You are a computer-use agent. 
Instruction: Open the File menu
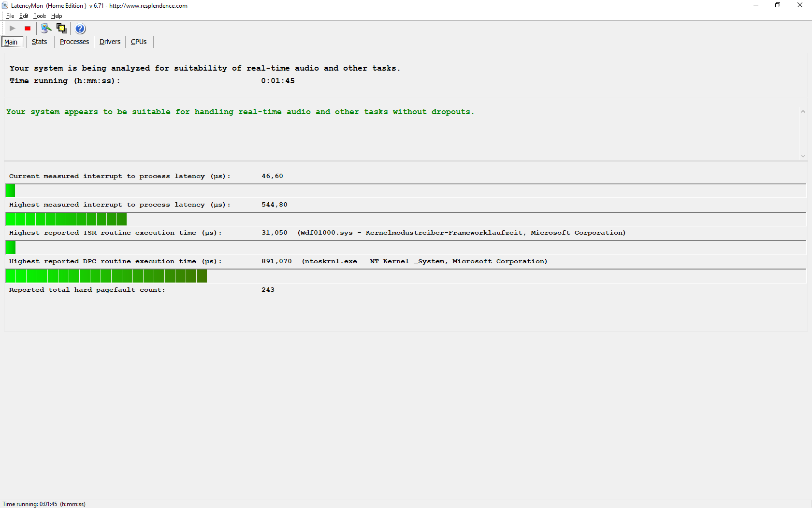pyautogui.click(x=10, y=16)
